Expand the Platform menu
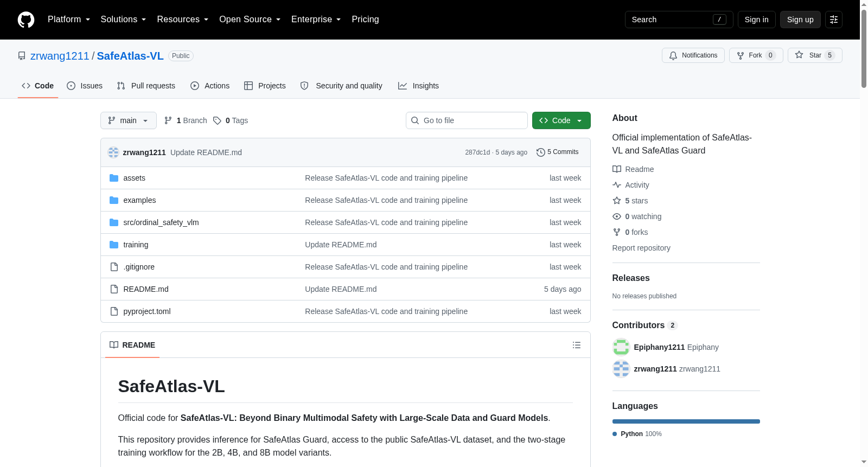Viewport: 868px width, 467px height. 69,20
